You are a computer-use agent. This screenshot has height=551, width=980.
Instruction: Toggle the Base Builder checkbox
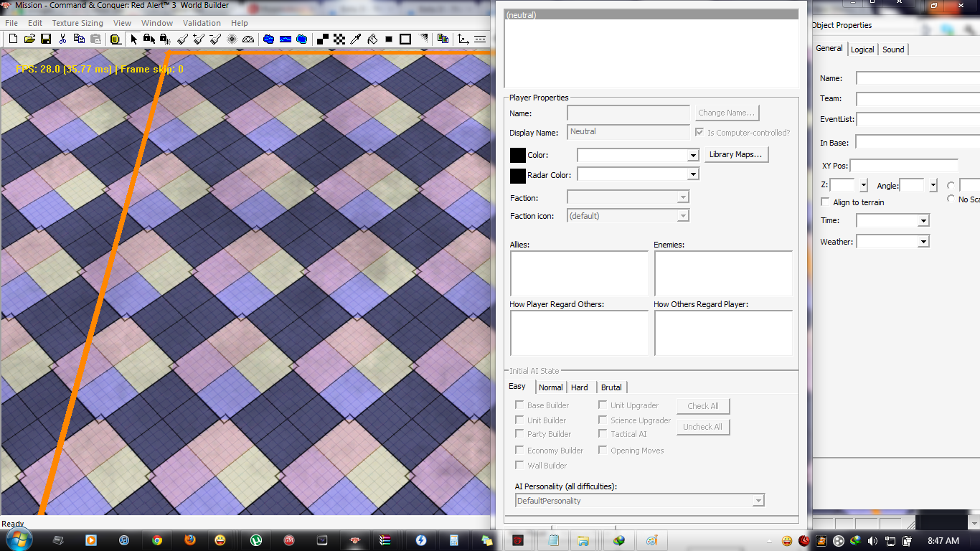(519, 405)
